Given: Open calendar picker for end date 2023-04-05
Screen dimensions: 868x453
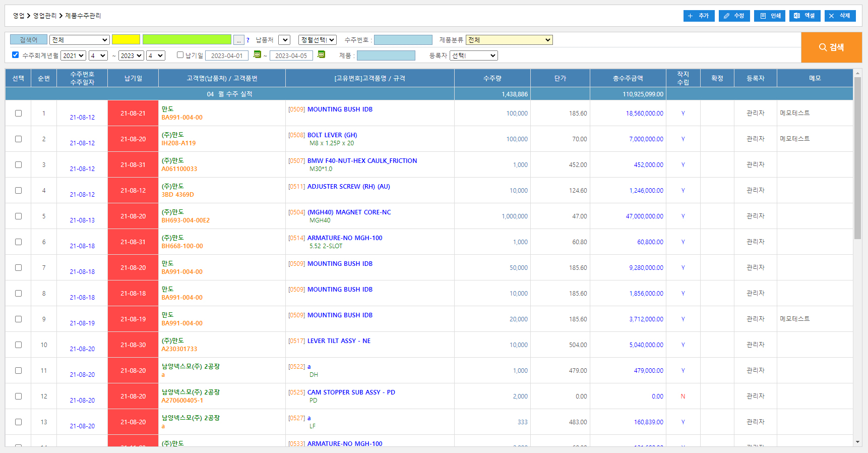Looking at the screenshot, I should click(x=321, y=54).
